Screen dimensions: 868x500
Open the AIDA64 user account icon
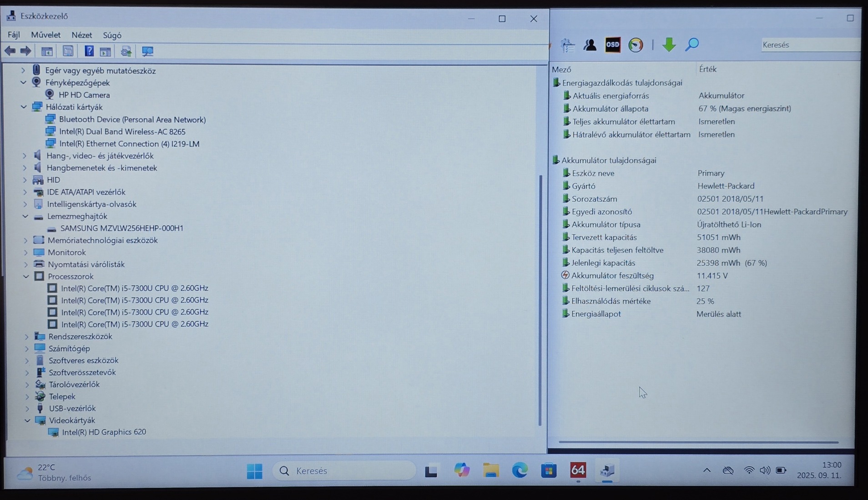(590, 45)
